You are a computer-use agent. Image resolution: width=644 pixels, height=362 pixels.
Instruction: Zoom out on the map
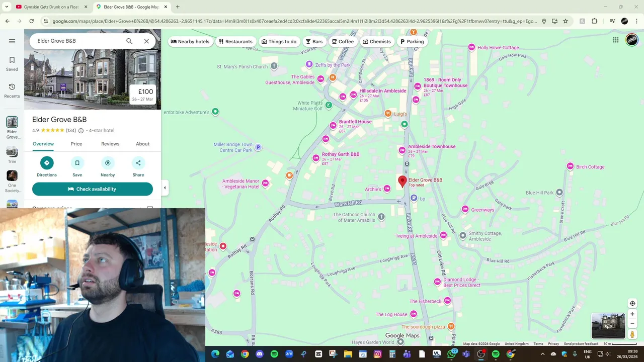point(632,323)
